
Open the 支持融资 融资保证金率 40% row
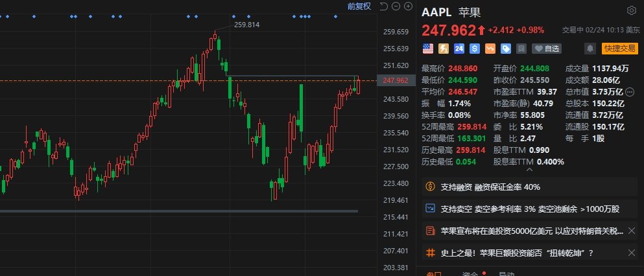530,187
